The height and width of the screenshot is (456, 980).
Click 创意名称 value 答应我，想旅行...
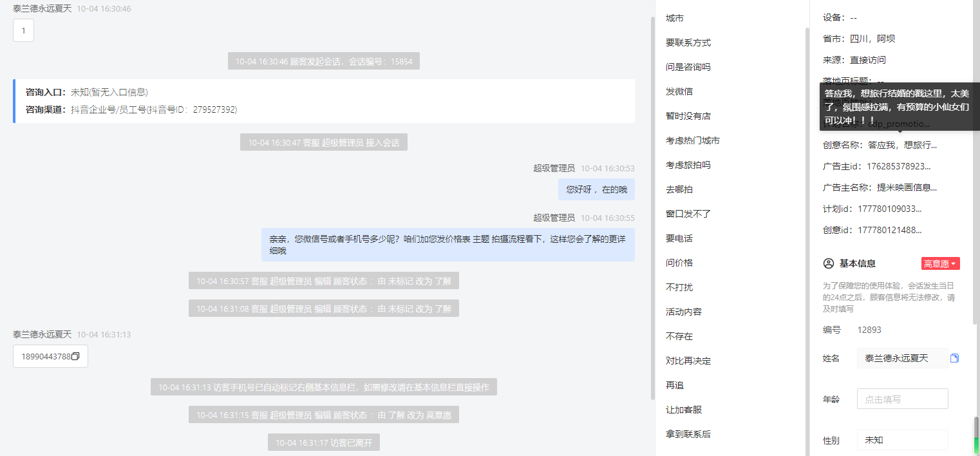[902, 145]
